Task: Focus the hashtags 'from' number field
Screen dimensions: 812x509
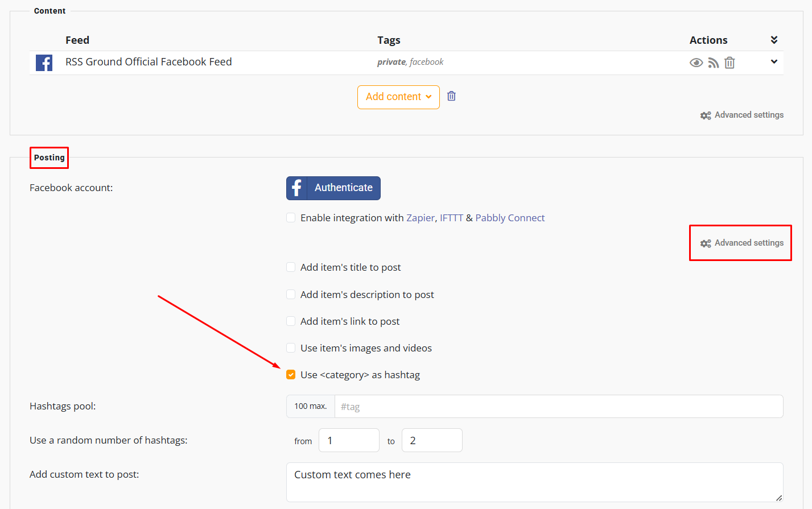Action: pyautogui.click(x=349, y=441)
